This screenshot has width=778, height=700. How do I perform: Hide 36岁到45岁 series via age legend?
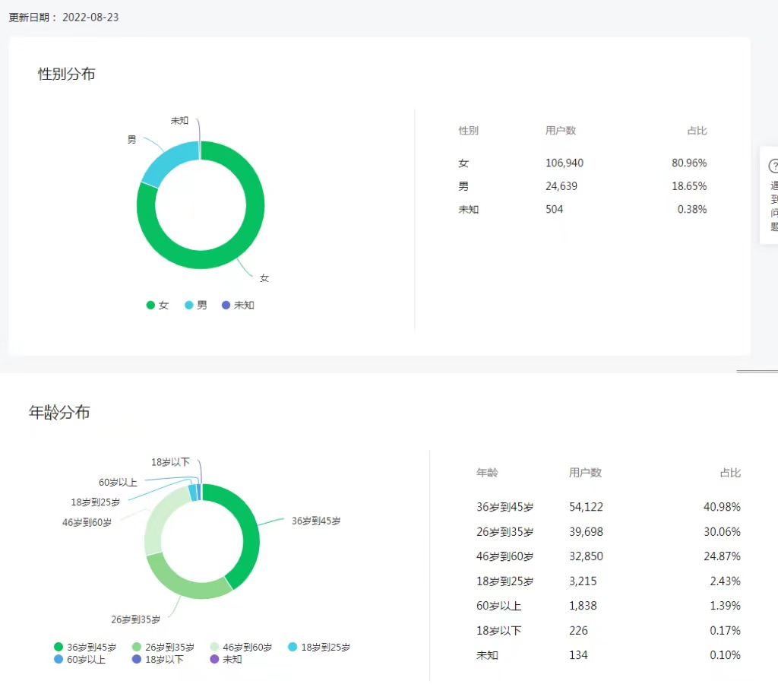tap(85, 648)
